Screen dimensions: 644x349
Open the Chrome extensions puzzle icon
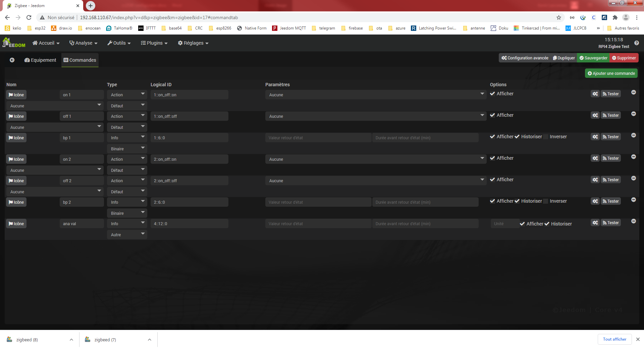[615, 17]
